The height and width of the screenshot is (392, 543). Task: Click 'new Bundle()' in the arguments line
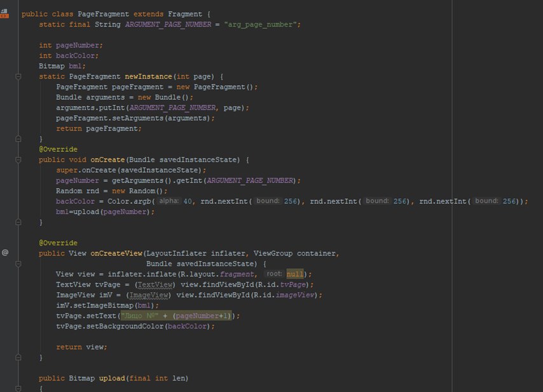point(163,97)
